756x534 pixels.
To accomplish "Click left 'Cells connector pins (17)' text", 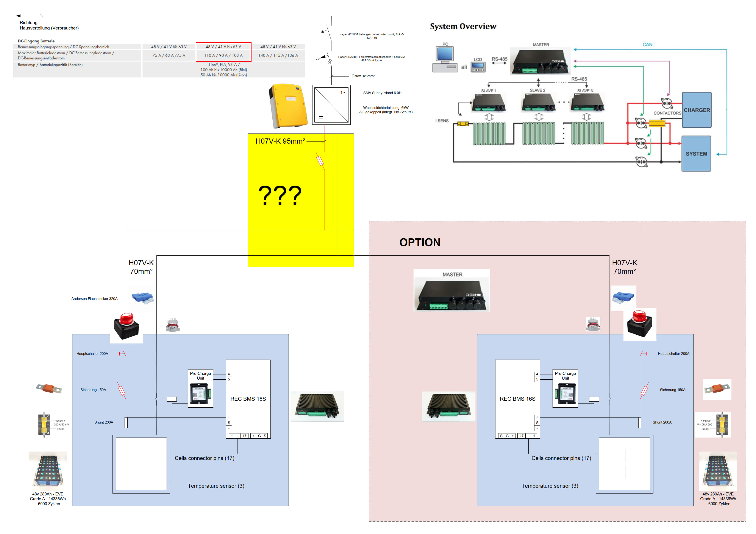I will click(x=205, y=458).
